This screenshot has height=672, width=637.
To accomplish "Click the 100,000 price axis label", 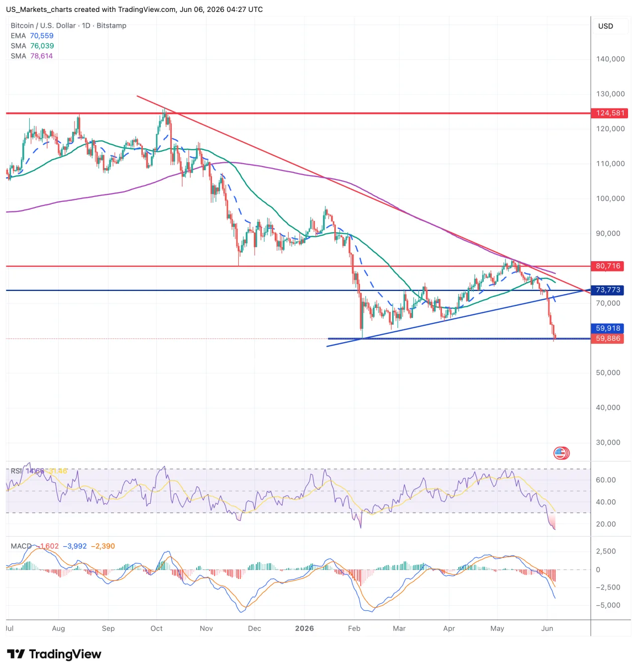I will click(x=611, y=198).
